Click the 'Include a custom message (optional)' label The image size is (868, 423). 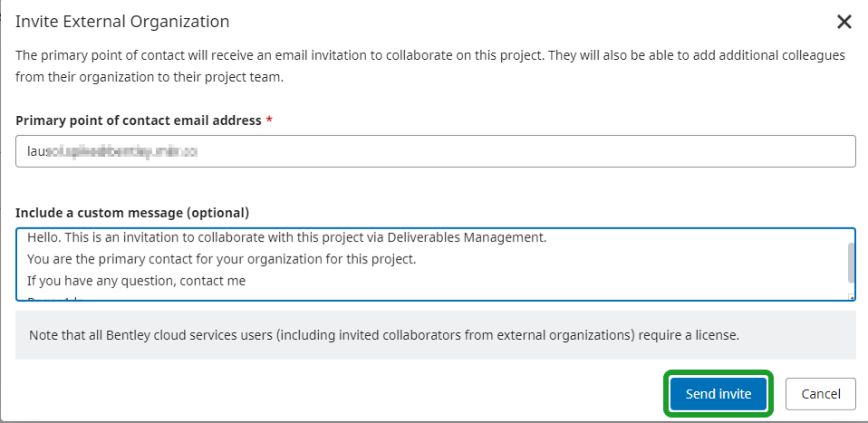132,213
